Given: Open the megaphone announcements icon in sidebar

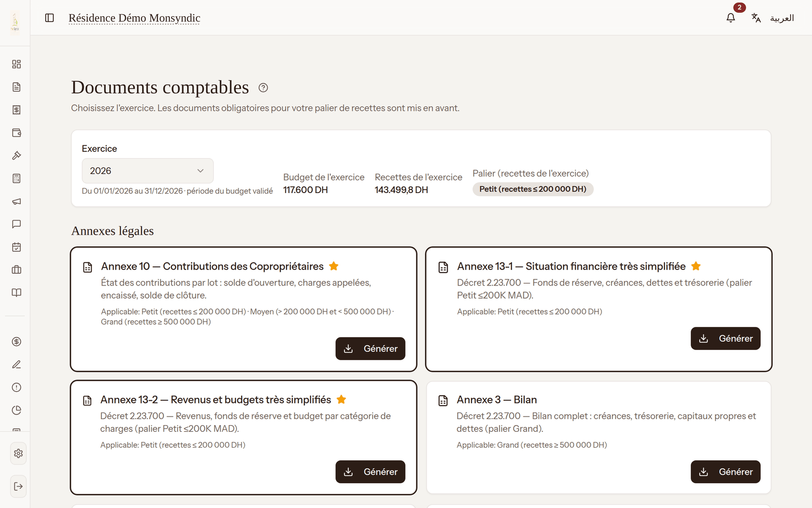Looking at the screenshot, I should click(16, 201).
